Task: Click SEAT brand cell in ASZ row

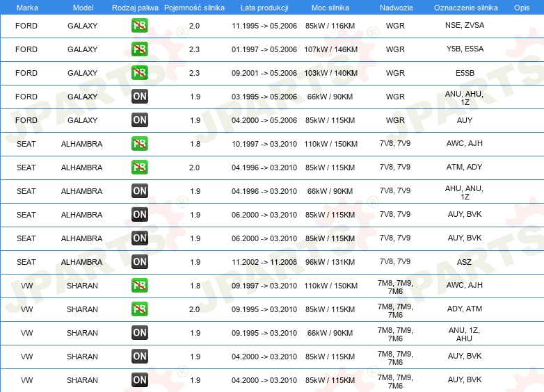Action: [x=26, y=261]
